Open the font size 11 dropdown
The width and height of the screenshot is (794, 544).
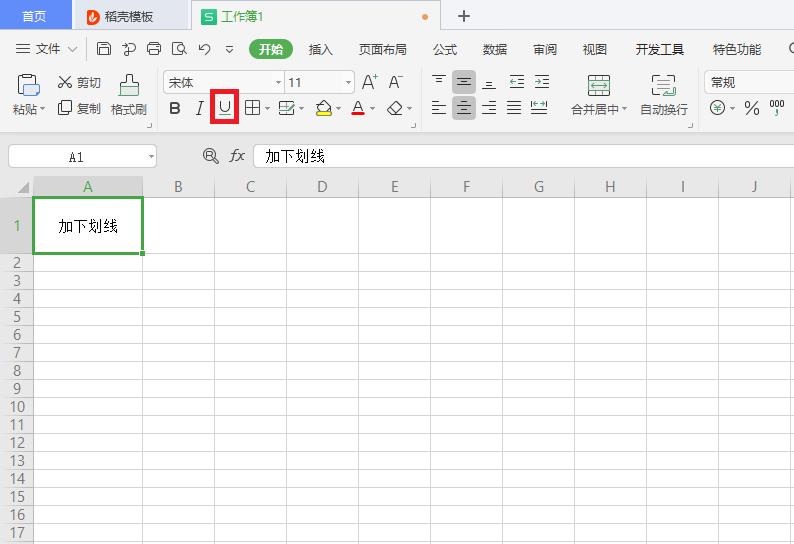tap(348, 82)
